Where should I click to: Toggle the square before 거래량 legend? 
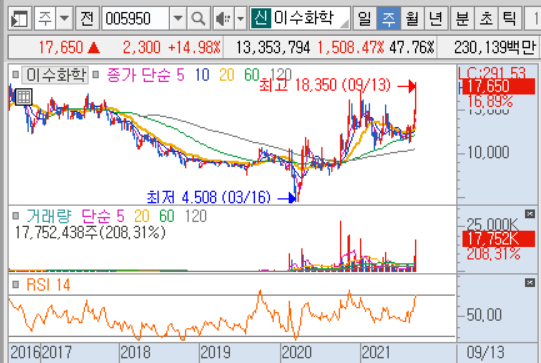(15, 216)
